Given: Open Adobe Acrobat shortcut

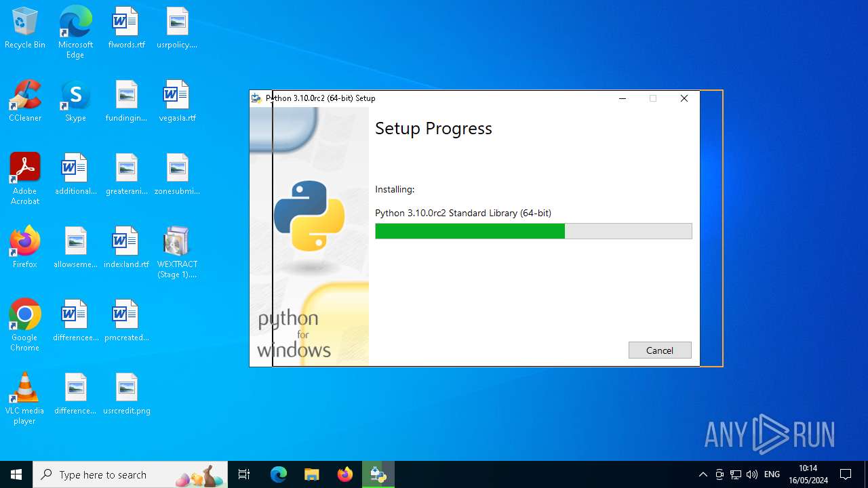Looking at the screenshot, I should coord(25,180).
